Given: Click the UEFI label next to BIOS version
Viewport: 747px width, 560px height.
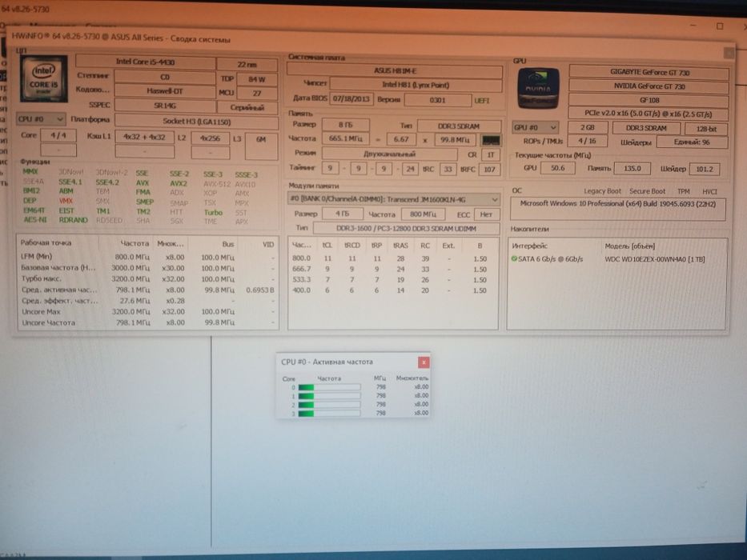Looking at the screenshot, I should point(482,101).
